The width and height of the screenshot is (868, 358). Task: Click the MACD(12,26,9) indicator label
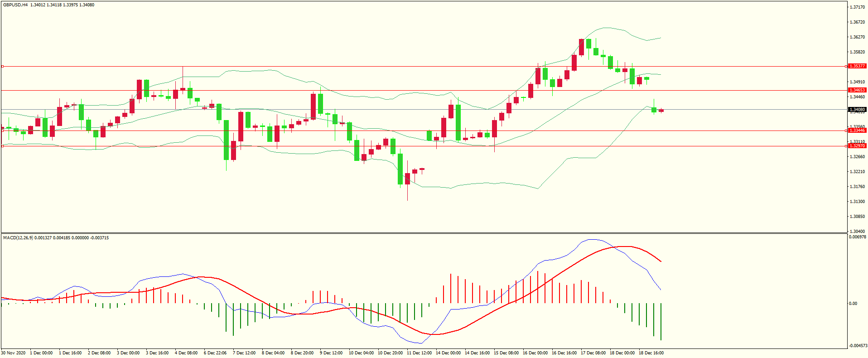click(18, 238)
